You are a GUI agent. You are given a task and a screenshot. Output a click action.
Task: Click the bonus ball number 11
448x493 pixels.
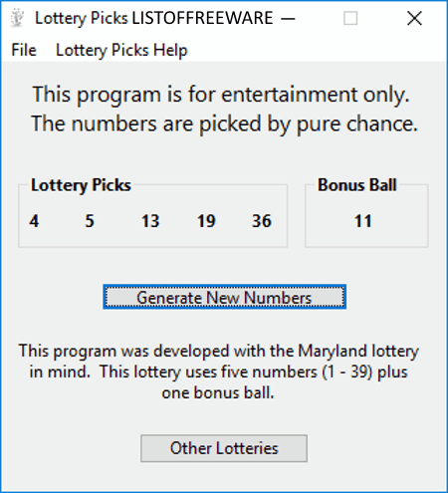[x=363, y=221]
